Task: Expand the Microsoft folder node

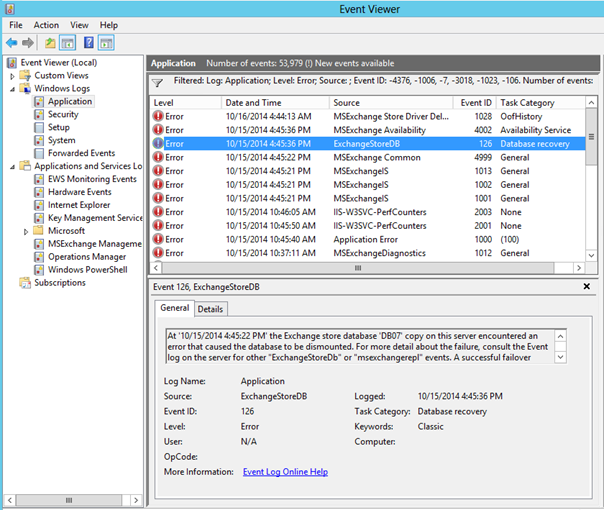Action: 26,231
